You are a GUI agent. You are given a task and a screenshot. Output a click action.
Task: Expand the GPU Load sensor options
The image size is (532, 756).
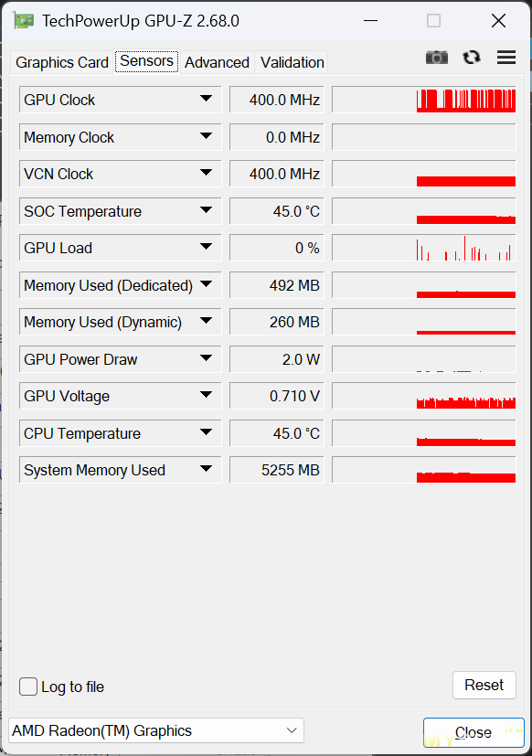pos(206,247)
